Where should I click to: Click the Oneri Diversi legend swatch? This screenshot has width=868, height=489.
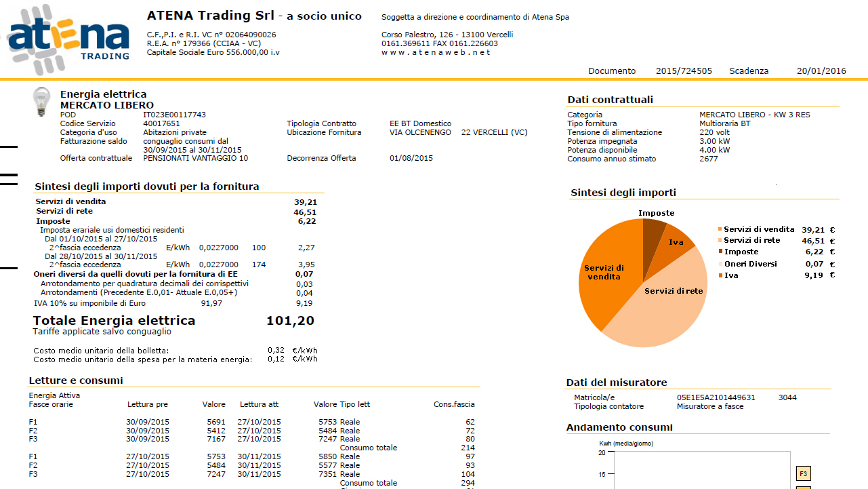click(720, 264)
